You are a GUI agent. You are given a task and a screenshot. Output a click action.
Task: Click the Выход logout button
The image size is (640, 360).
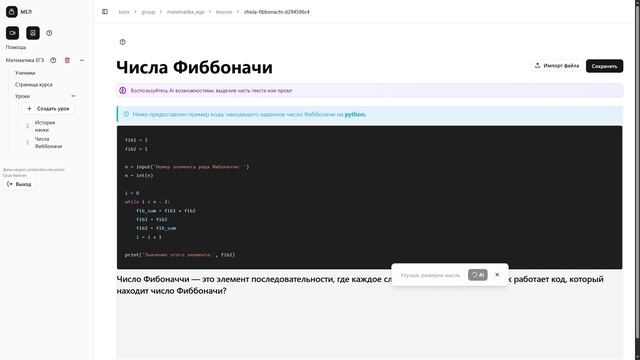tap(19, 184)
